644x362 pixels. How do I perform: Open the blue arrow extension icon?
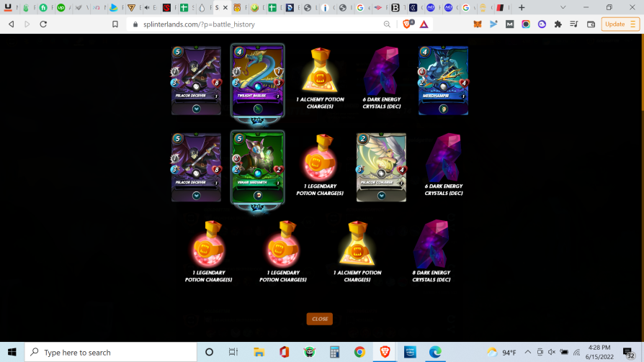point(493,24)
